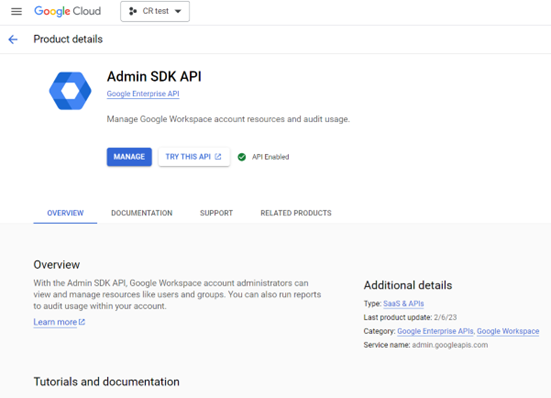Click the Tutorials and documentation heading
This screenshot has width=551, height=398.
(106, 382)
